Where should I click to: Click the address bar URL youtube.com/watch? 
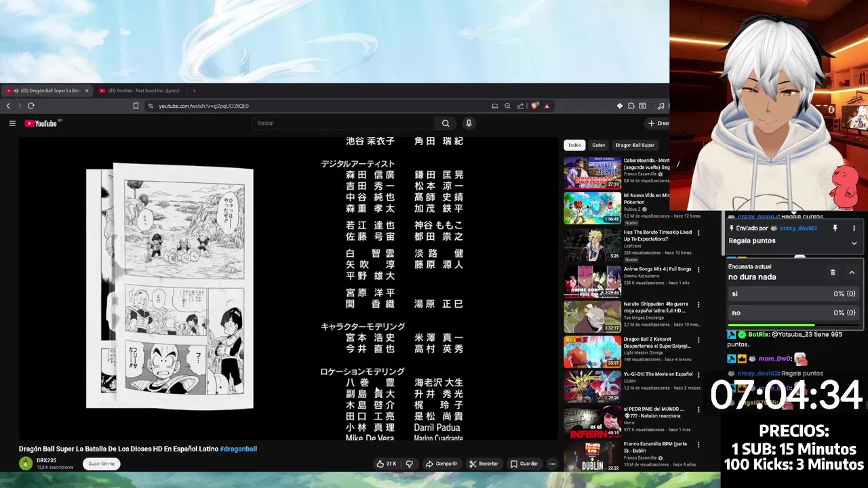pyautogui.click(x=203, y=106)
